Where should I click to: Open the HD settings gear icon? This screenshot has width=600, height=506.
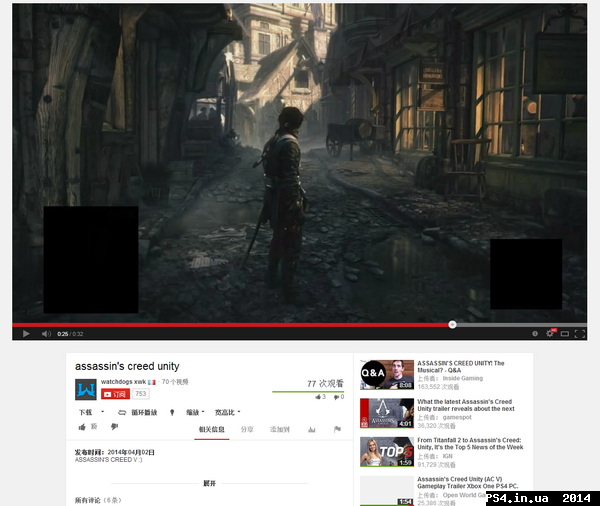(550, 333)
